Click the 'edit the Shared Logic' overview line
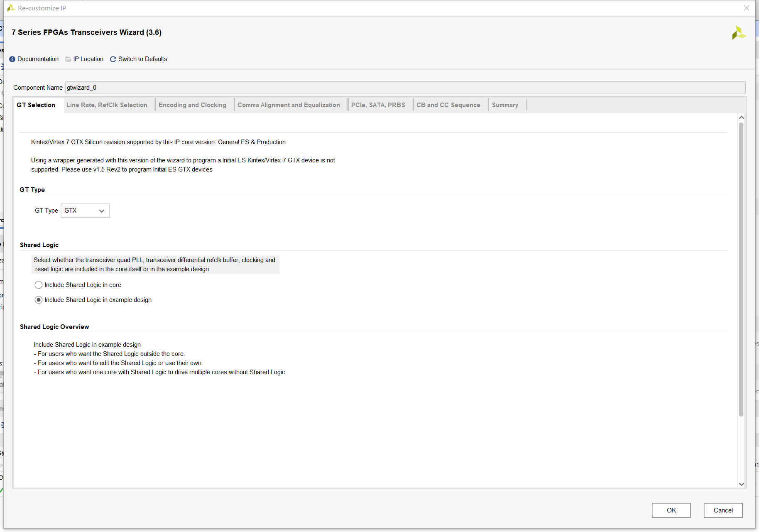The width and height of the screenshot is (759, 532). [118, 363]
